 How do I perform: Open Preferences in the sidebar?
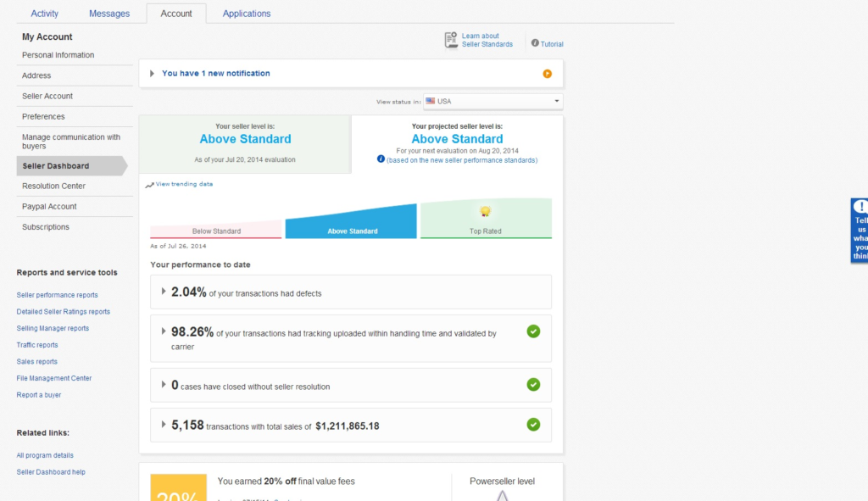point(43,116)
